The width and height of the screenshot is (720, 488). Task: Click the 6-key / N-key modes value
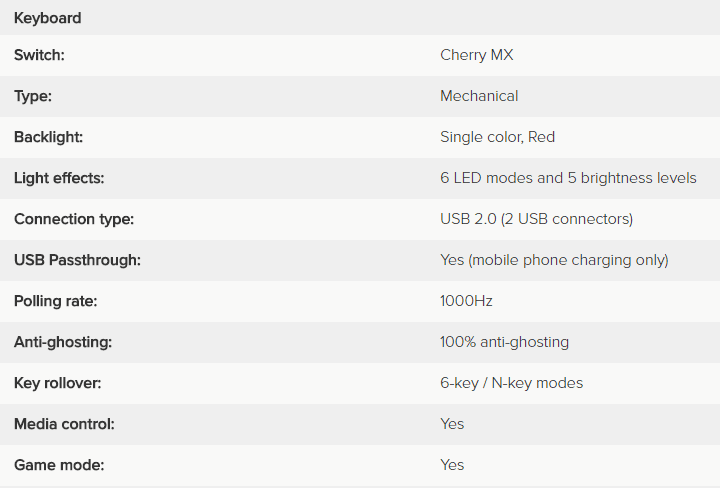click(512, 383)
